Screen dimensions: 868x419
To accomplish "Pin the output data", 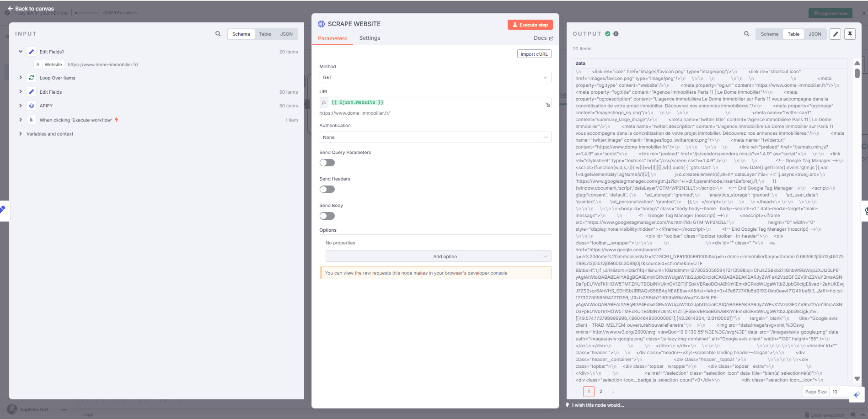I will point(850,34).
